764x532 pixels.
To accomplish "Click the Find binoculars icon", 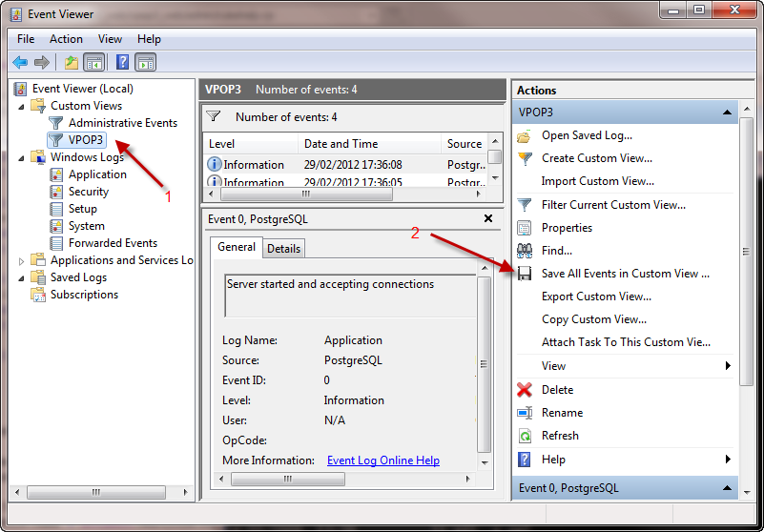I will pos(525,251).
